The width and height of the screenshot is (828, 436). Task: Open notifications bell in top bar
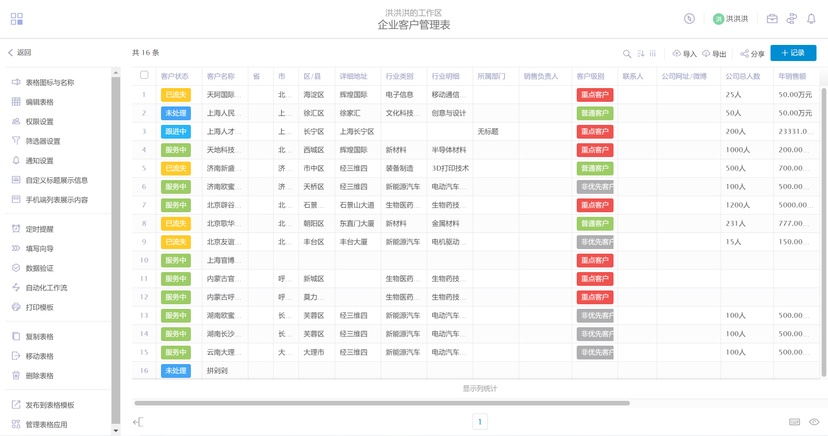click(x=812, y=18)
